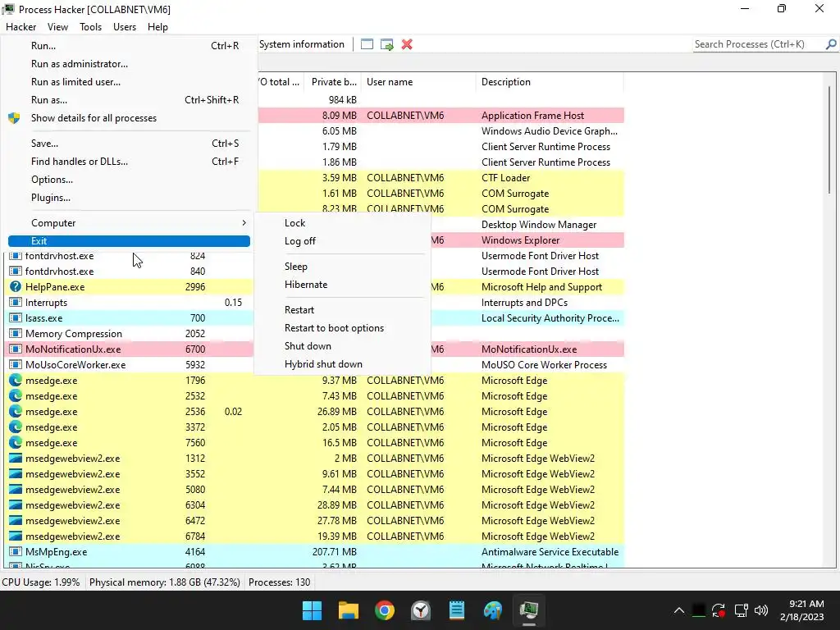The height and width of the screenshot is (630, 840).
Task: Select Find handles or DLLs...
Action: [129, 162]
